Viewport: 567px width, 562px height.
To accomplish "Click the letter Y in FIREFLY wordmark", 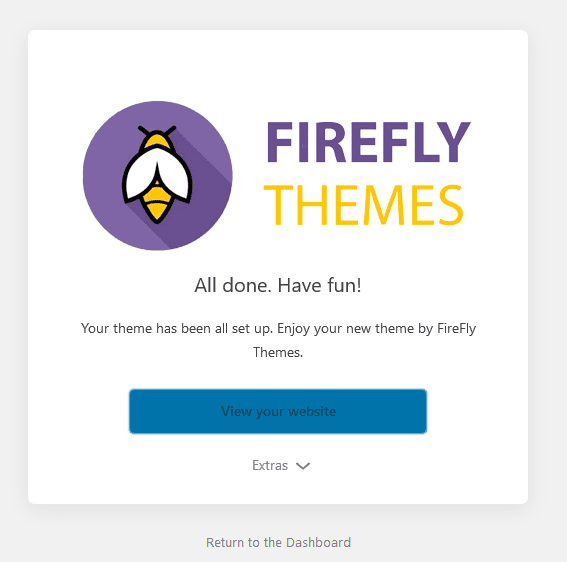I will [453, 142].
